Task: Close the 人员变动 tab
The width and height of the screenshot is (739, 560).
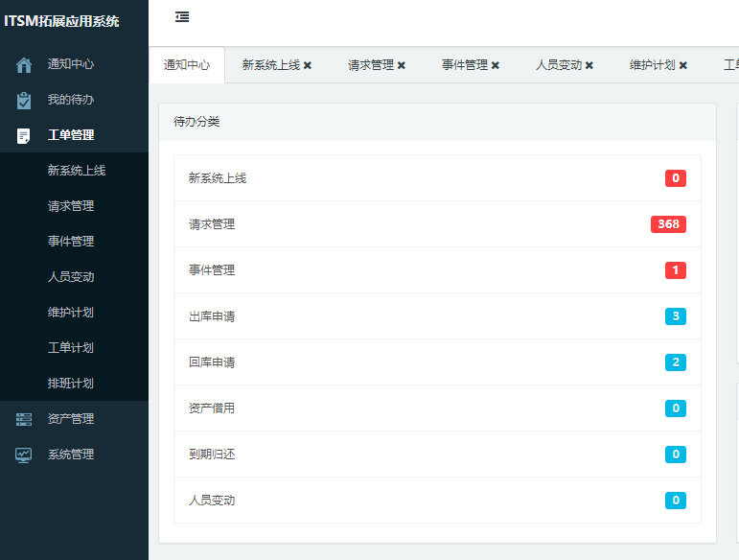Action: click(x=589, y=65)
